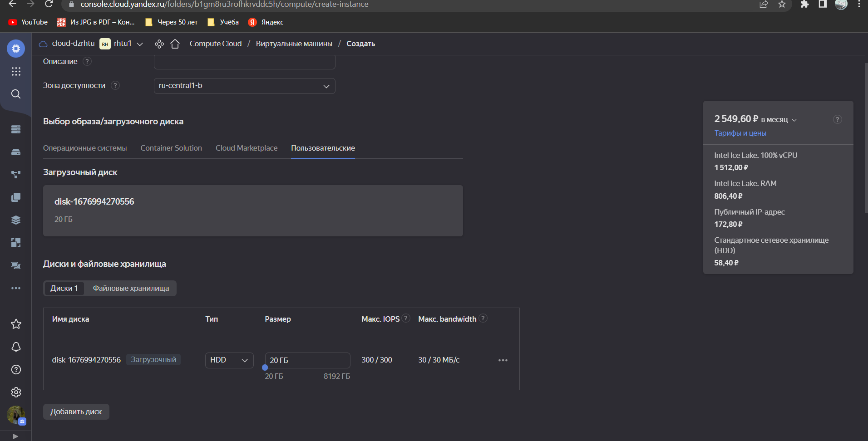Open the user account avatar

[x=16, y=415]
